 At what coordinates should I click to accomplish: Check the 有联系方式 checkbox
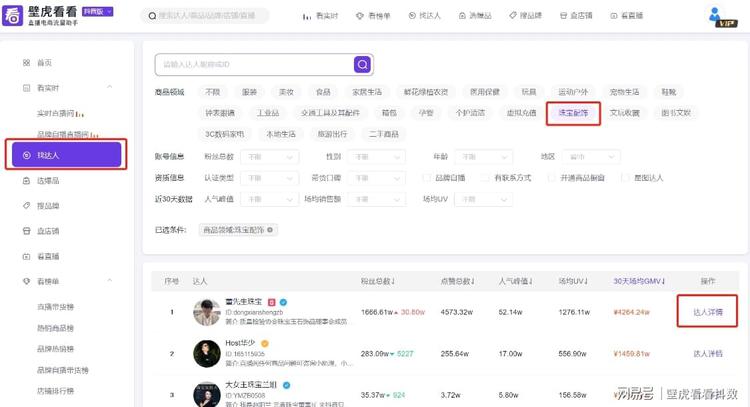484,178
